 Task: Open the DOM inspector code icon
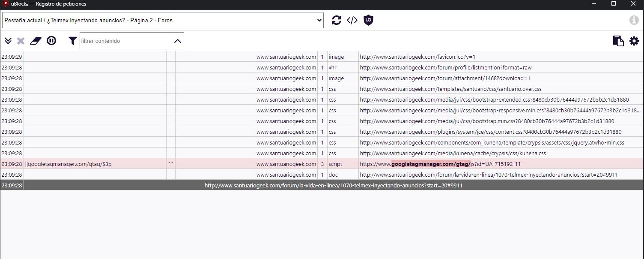pyautogui.click(x=352, y=20)
